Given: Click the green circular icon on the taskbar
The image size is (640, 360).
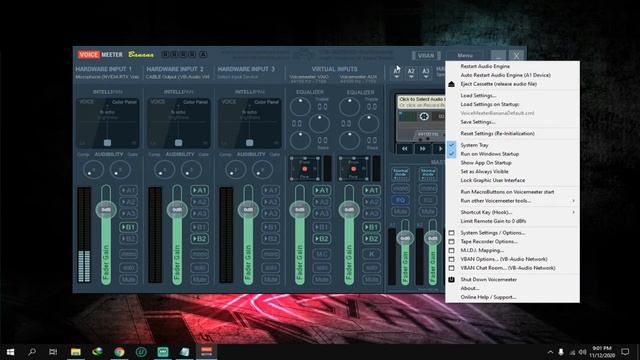Looking at the screenshot, I should [141, 352].
